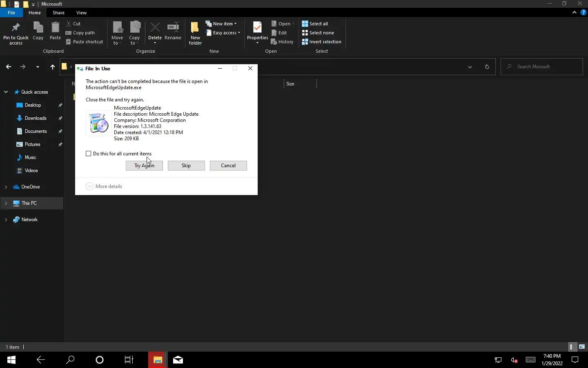This screenshot has width=588, height=368.
Task: Click the Size column header
Action: 300,84
